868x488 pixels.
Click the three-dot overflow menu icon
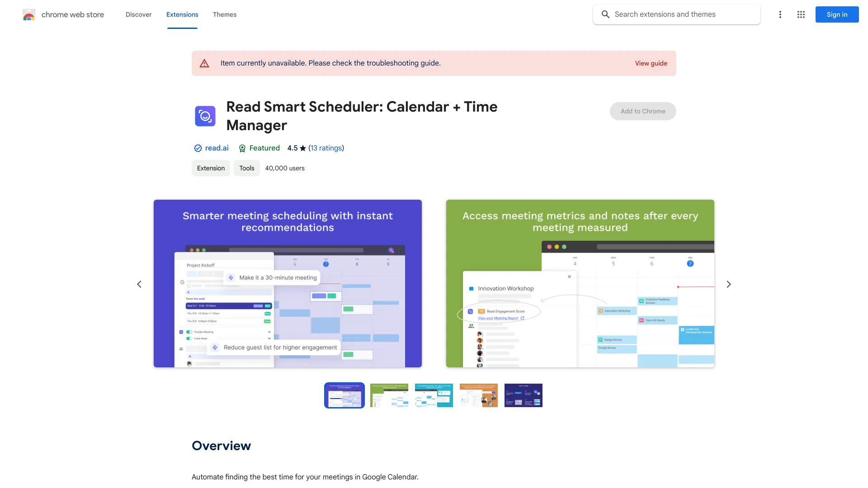pyautogui.click(x=779, y=14)
